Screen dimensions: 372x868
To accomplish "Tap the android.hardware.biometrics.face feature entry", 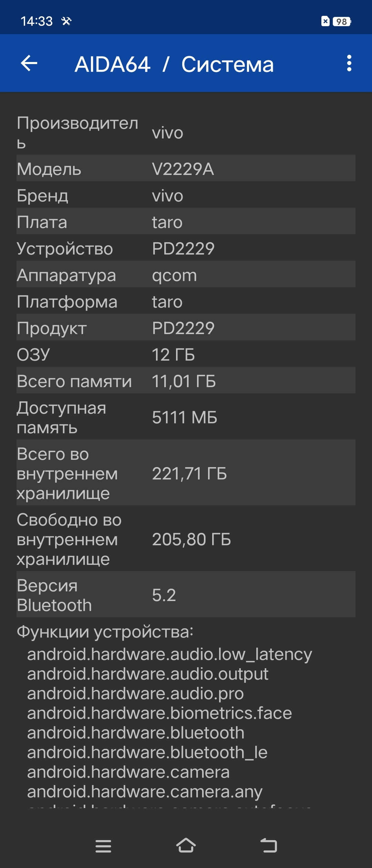I will tap(159, 713).
